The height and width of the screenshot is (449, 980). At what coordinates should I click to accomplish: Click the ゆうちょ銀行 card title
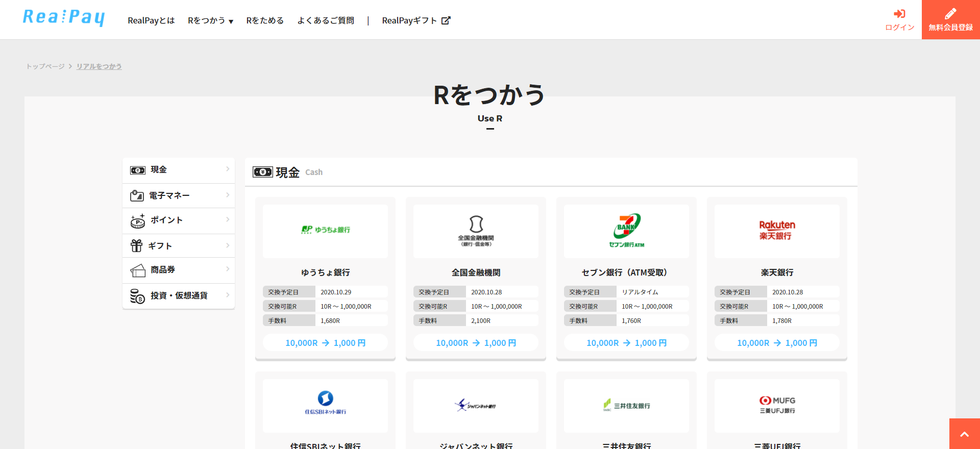pyautogui.click(x=325, y=272)
